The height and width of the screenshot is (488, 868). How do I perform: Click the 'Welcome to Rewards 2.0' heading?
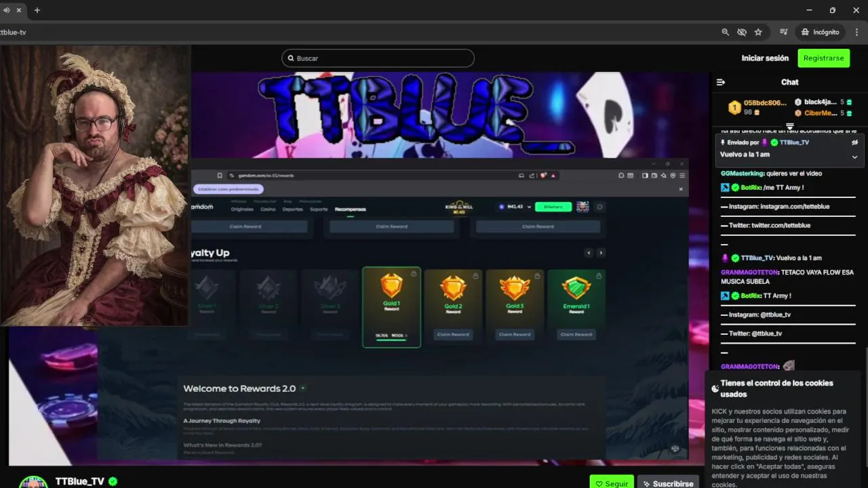point(239,388)
